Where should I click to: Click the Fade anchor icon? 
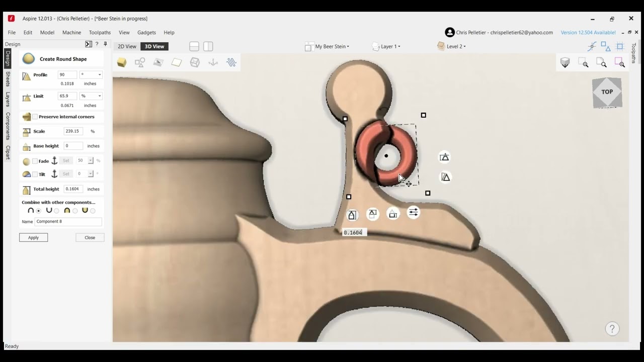[x=55, y=161]
